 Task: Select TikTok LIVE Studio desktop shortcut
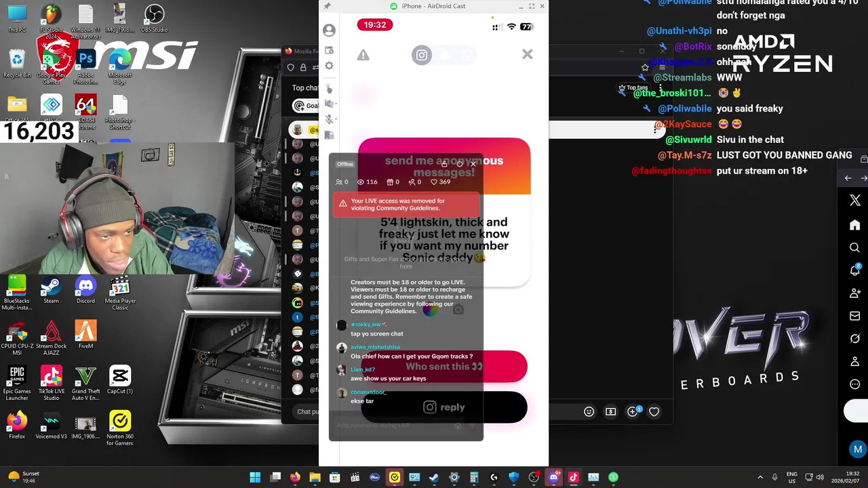pyautogui.click(x=51, y=382)
